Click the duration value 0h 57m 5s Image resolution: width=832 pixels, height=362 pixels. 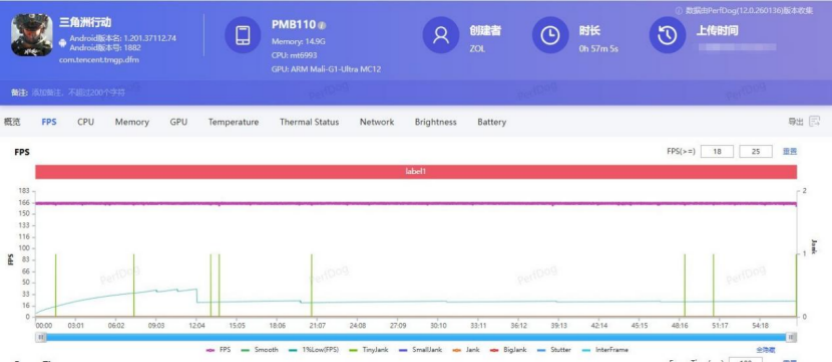pyautogui.click(x=599, y=49)
